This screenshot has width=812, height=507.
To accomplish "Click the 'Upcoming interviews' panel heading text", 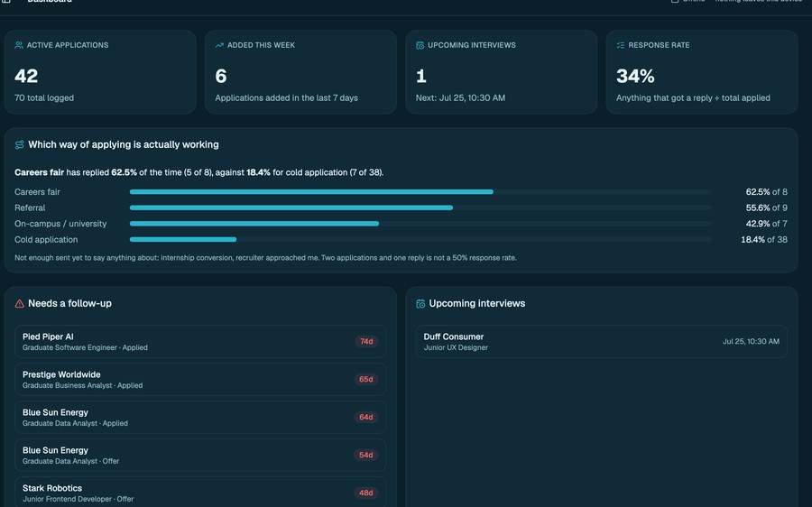I will pyautogui.click(x=477, y=303).
